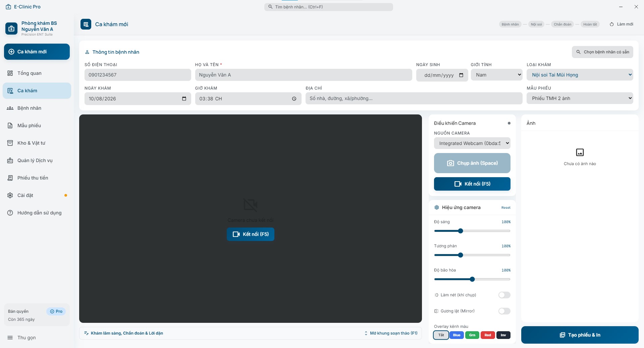Click the clock icon in Giờ khám field
Image resolution: width=644 pixels, height=348 pixels.
tap(294, 99)
